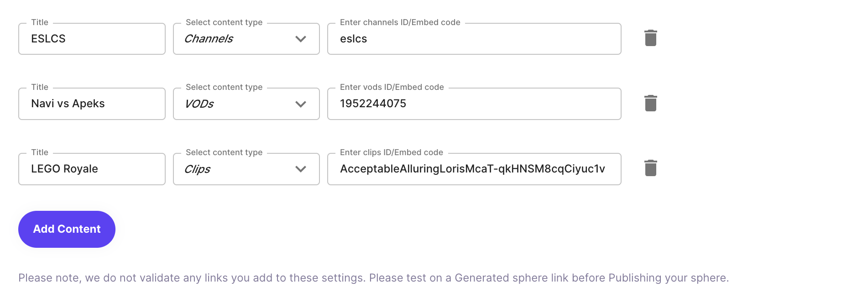Edit the Navi vs Apeks title field
The width and height of the screenshot is (868, 303).
click(x=91, y=104)
